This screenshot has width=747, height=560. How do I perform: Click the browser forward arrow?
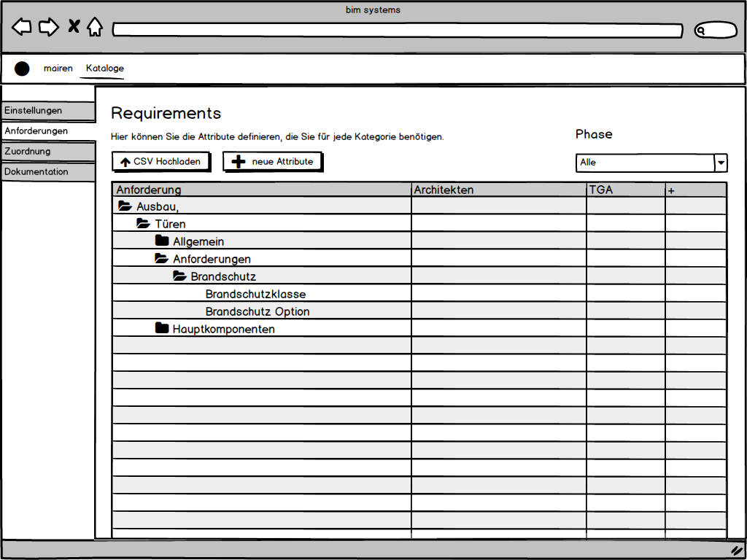click(48, 28)
